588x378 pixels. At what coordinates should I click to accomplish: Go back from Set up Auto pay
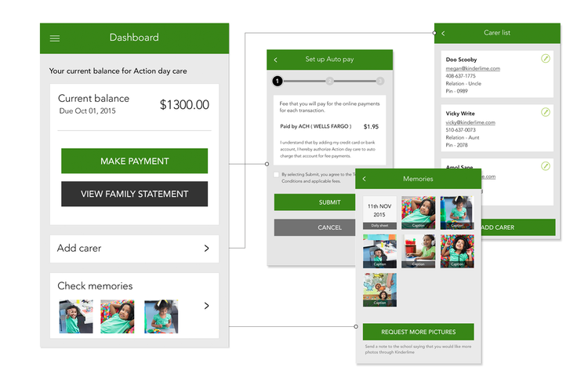click(276, 60)
